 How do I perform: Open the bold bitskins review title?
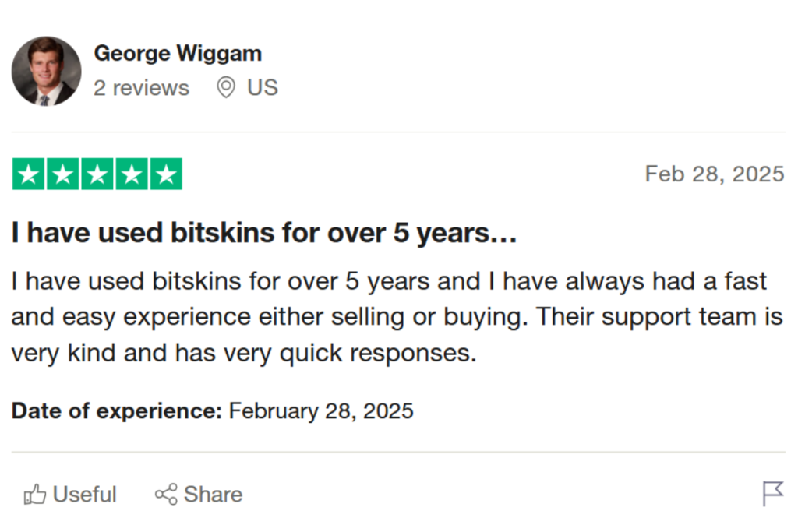[264, 233]
